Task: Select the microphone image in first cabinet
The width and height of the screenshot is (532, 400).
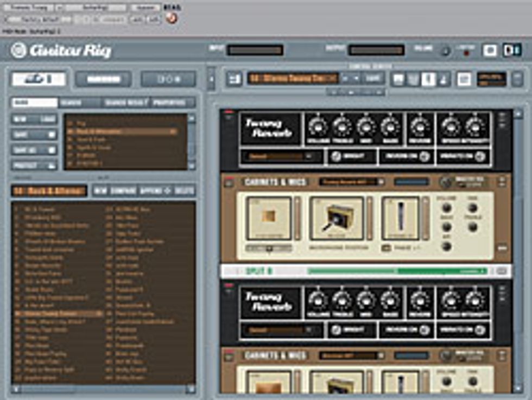Action: [x=400, y=218]
